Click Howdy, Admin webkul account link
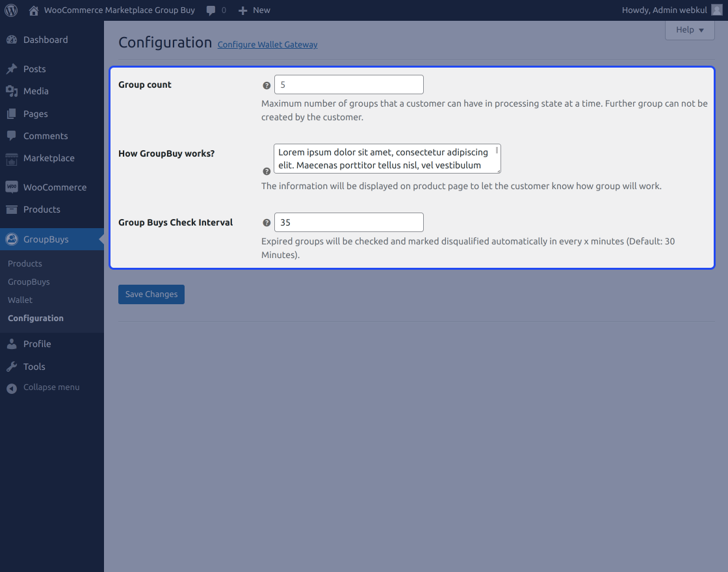728x572 pixels. pos(664,10)
